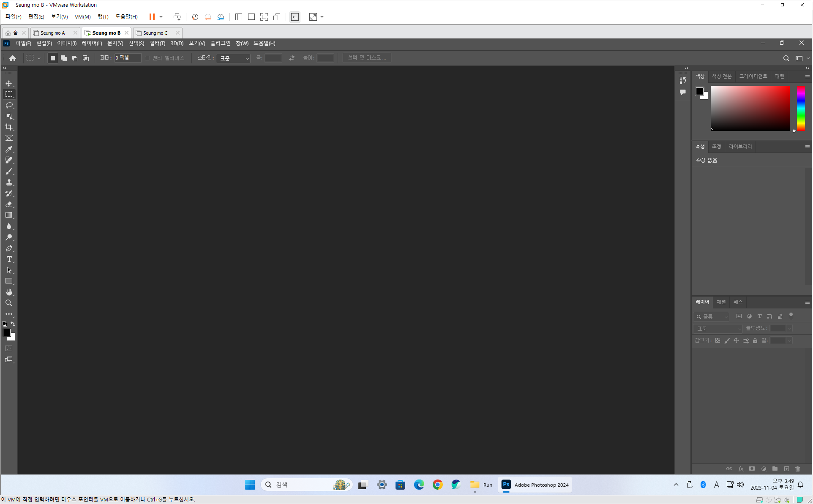The height and width of the screenshot is (504, 813).
Task: Select the Lasso tool
Action: point(9,105)
